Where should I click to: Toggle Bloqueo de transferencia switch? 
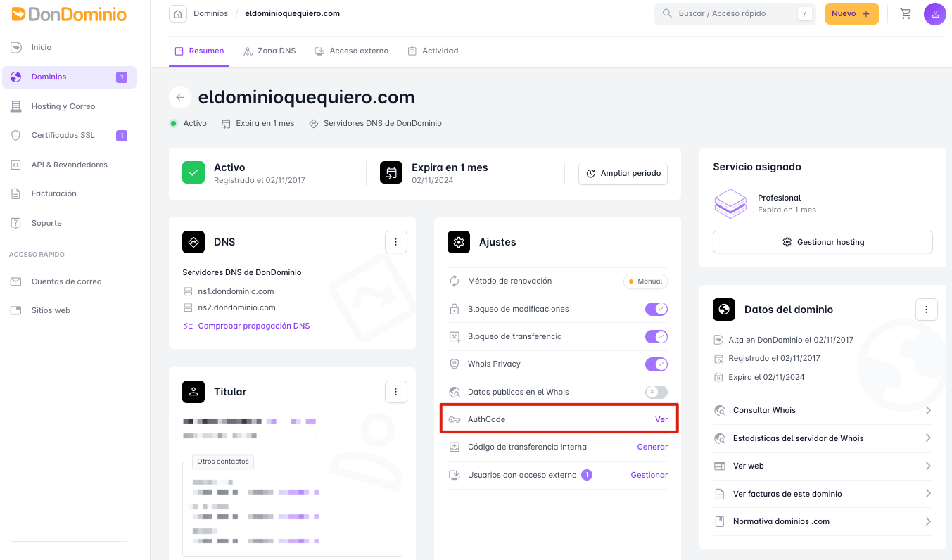pos(656,336)
